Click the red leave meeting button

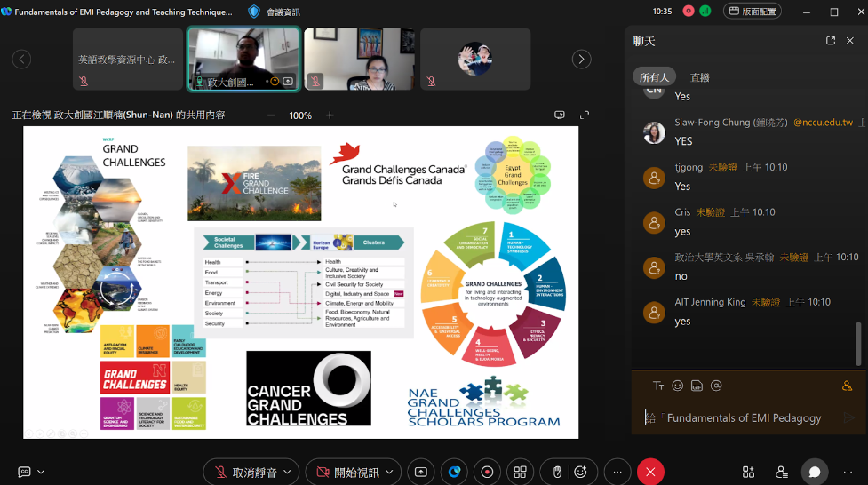(650, 472)
